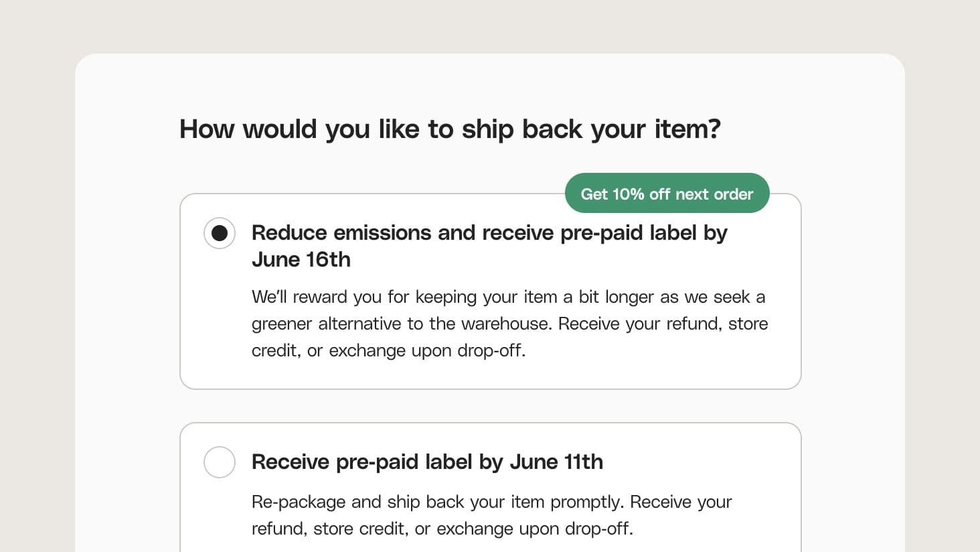Click the "10%" text in the green badge
The image size is (980, 552).
627,194
